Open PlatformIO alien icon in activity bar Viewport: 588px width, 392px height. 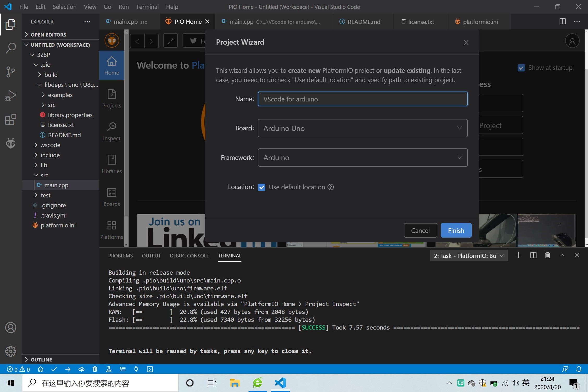pos(11,143)
